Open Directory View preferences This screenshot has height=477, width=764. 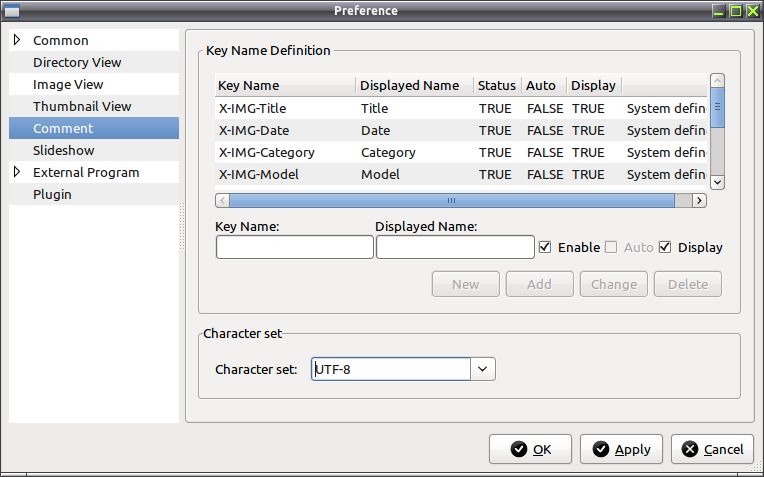tap(77, 62)
